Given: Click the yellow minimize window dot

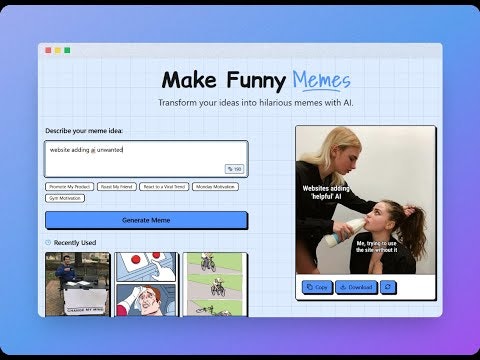Looking at the screenshot, I should coord(58,50).
